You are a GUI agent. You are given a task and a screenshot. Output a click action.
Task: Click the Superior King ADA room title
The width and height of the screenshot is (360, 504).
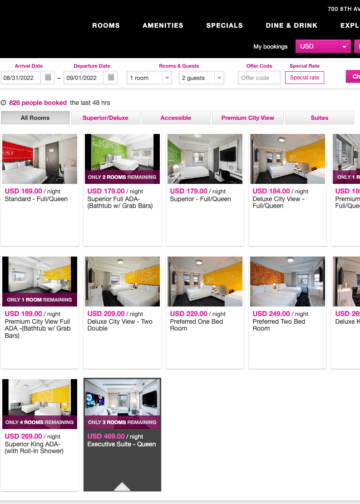click(34, 447)
